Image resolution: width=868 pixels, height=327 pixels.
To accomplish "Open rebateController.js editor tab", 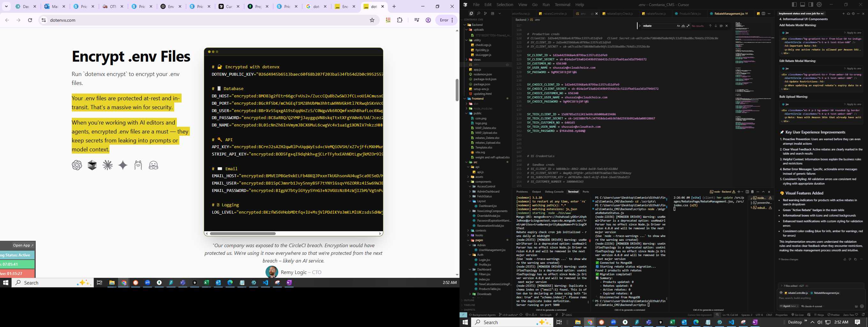I will coord(555,13).
